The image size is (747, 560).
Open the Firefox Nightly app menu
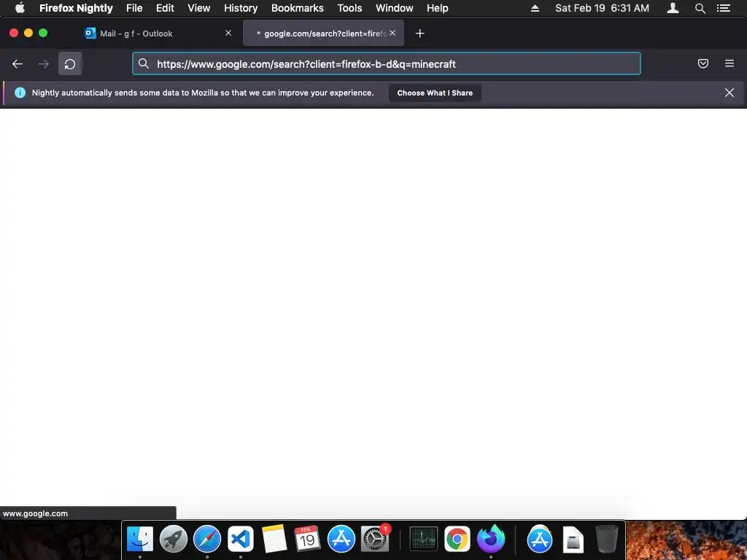tap(76, 8)
